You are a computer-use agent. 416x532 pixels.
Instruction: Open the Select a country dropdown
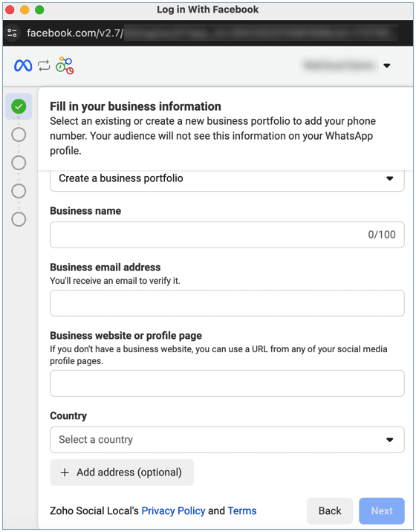(x=227, y=440)
